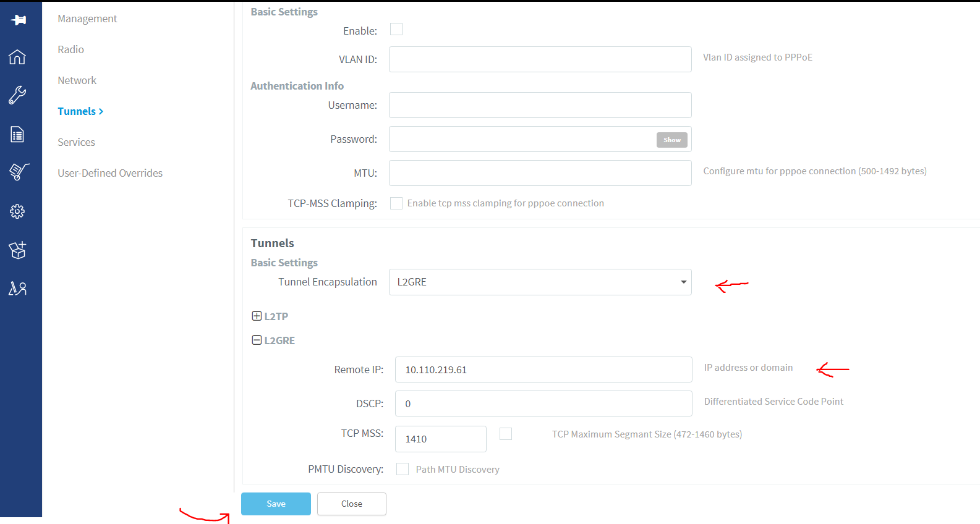This screenshot has height=524, width=980.
Task: Open the Network menu item
Action: click(77, 80)
